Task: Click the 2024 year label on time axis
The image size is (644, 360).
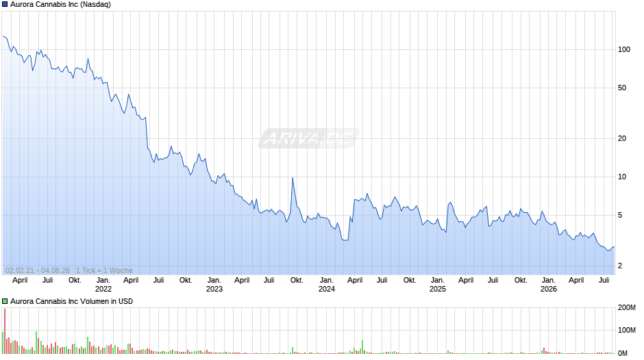Action: click(x=327, y=289)
